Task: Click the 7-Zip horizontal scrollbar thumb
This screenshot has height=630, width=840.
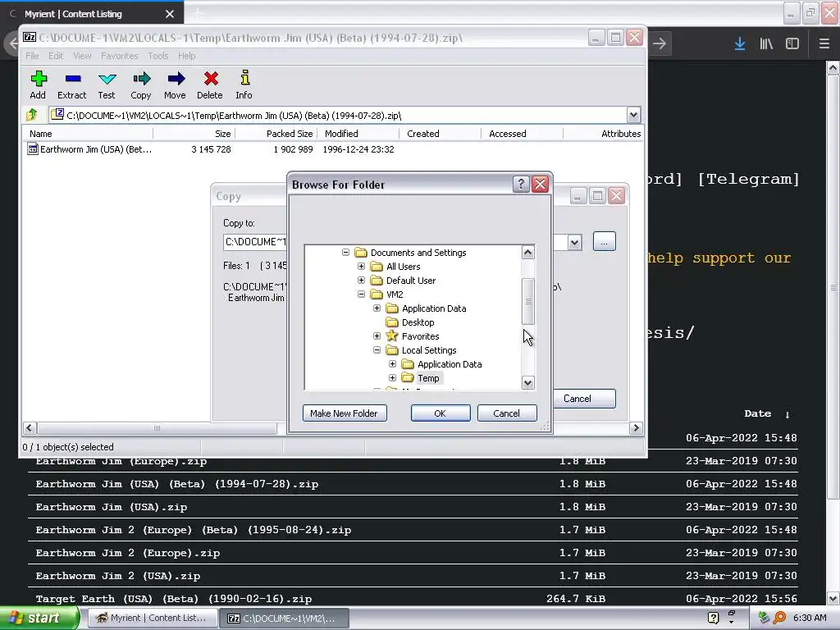Action: 157,428
